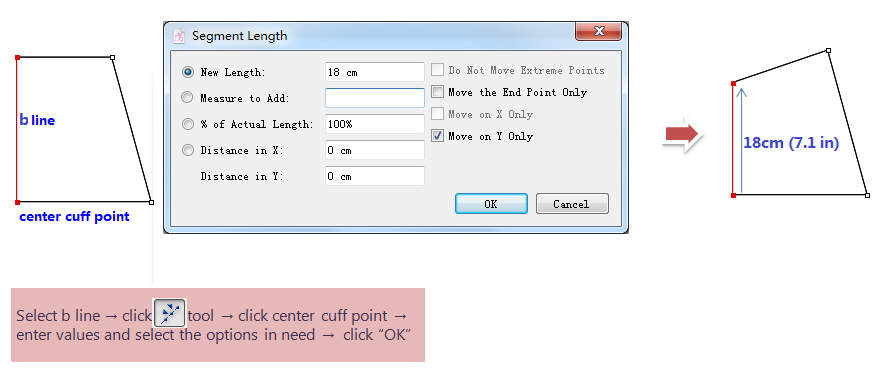
Task: Select the Measure to Add option
Action: pyautogui.click(x=187, y=98)
